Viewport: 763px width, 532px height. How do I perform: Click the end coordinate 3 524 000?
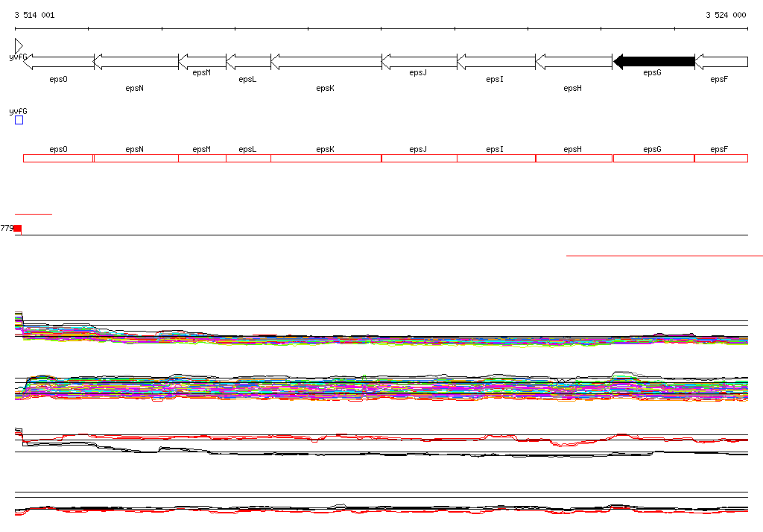726,15
